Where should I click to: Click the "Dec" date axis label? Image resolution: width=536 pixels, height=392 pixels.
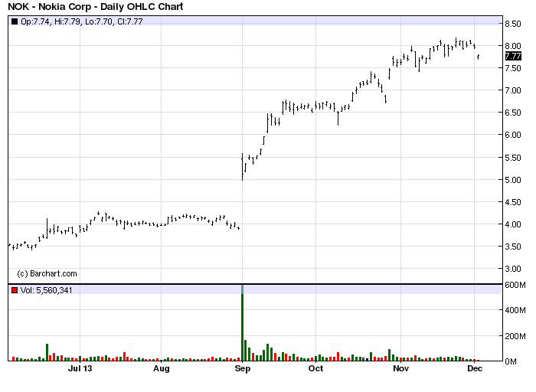(x=475, y=368)
